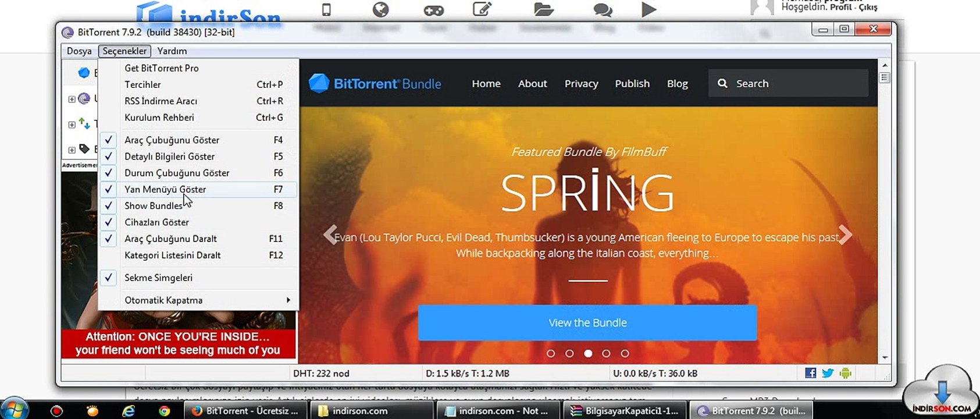Toggle Show Bundles option
The width and height of the screenshot is (980, 419).
click(x=199, y=205)
